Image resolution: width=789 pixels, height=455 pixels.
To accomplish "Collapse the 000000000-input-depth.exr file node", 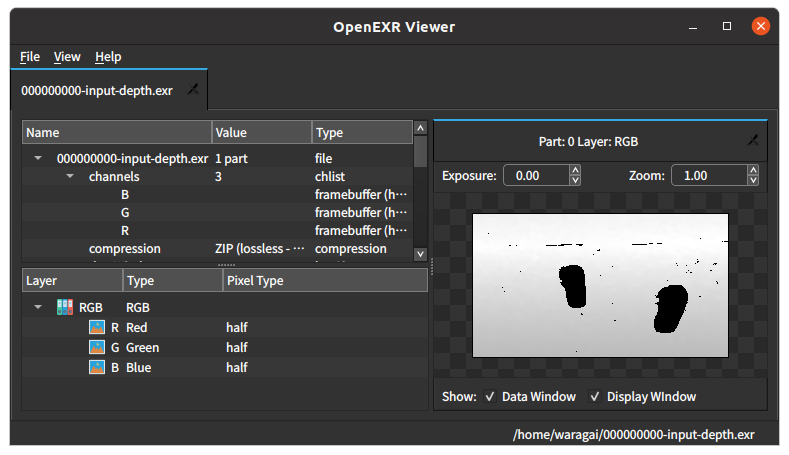I will 38,158.
